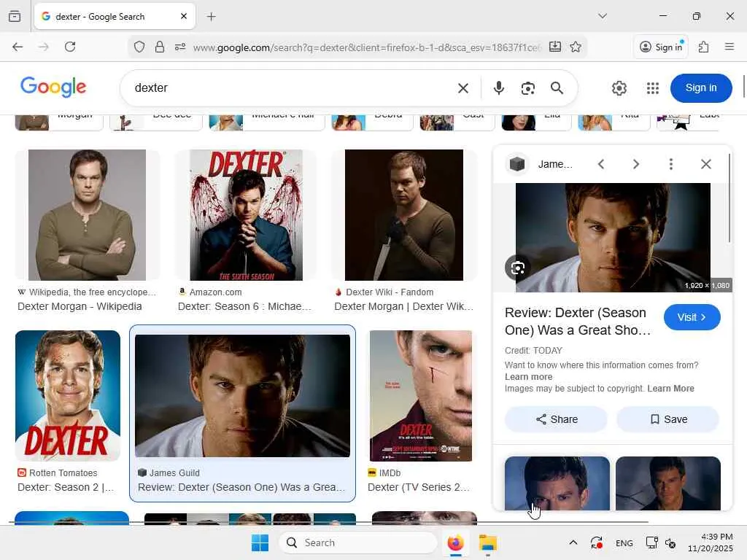Open the IMDb Dexter TV Series image

point(421,396)
